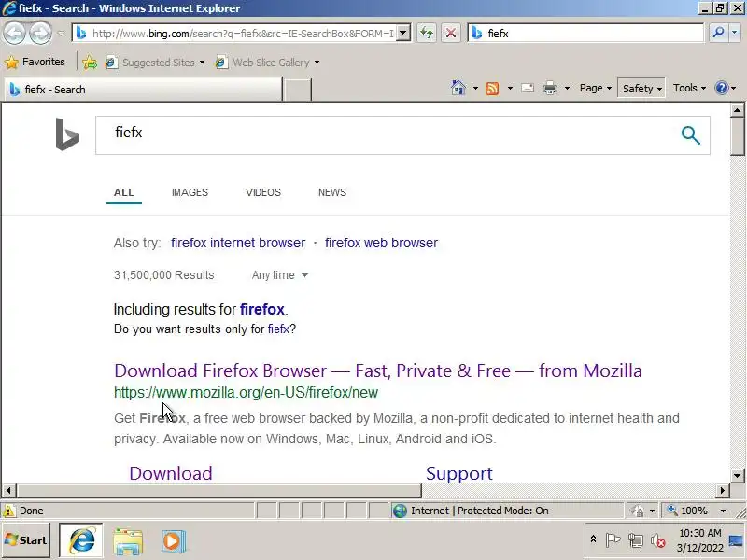Click the horizontal scrollbar right arrow
The image size is (747, 560).
pos(723,490)
